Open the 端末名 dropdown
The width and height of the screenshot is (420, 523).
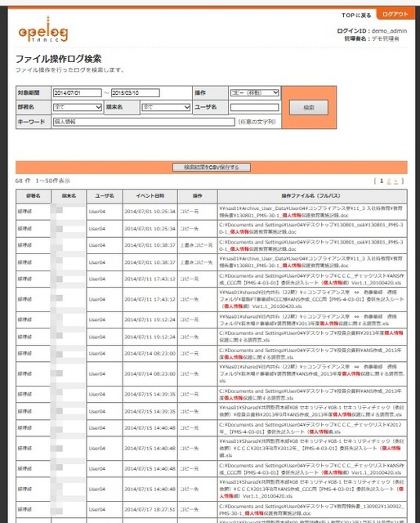(166, 107)
